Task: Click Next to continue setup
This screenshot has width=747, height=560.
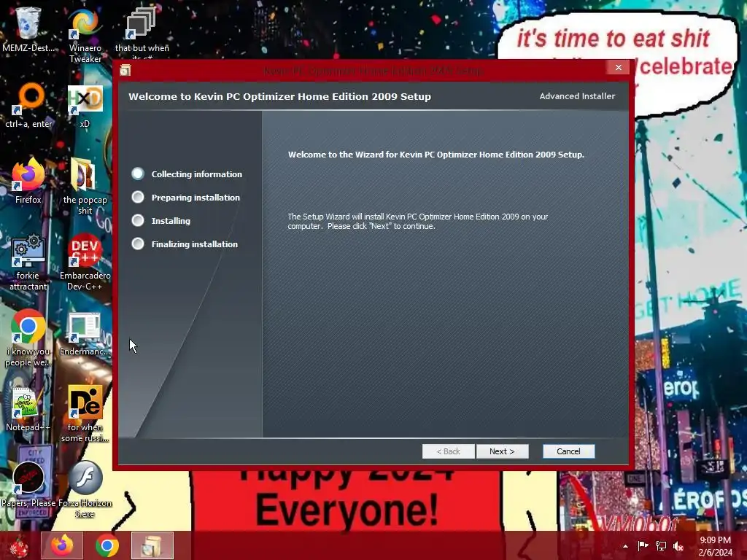Action: coord(502,451)
